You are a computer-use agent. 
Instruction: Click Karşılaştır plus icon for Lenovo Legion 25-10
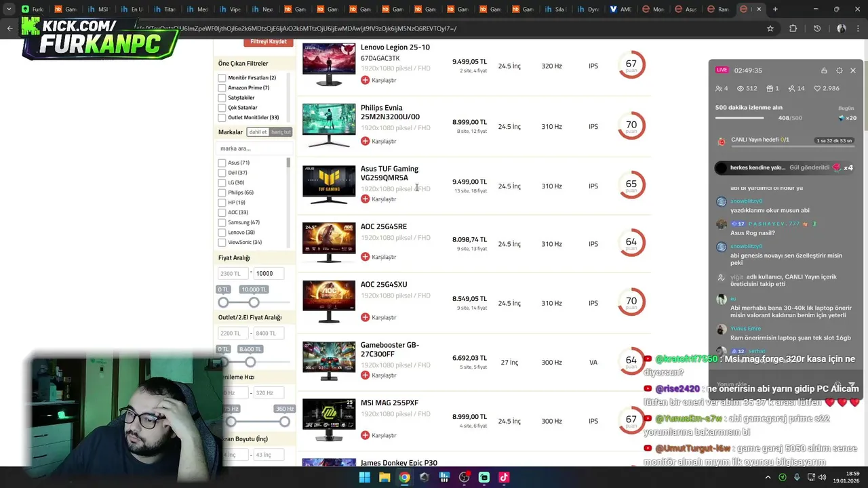coord(365,80)
